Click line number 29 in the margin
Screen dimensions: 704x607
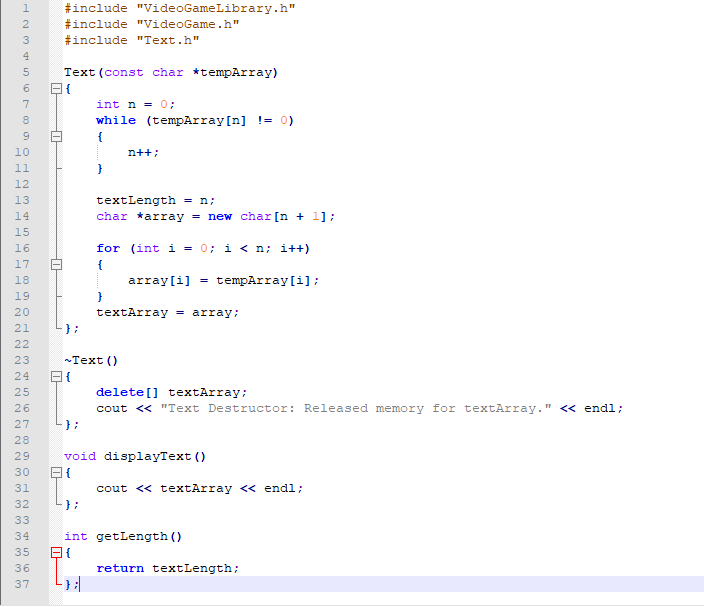coord(22,456)
